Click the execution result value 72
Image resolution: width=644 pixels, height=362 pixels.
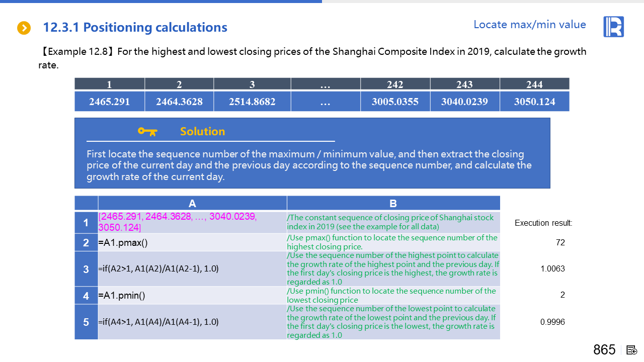click(x=560, y=243)
